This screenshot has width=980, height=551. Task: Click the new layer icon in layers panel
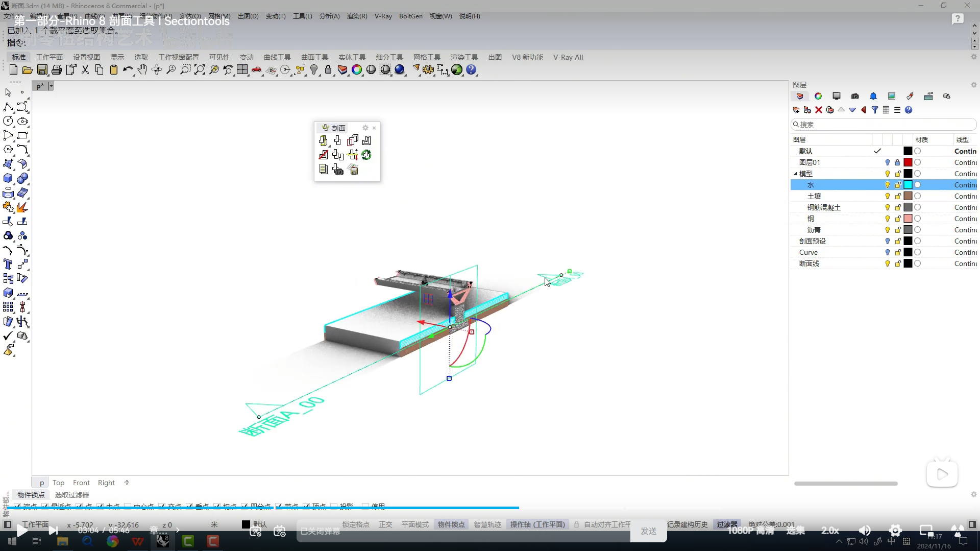796,110
